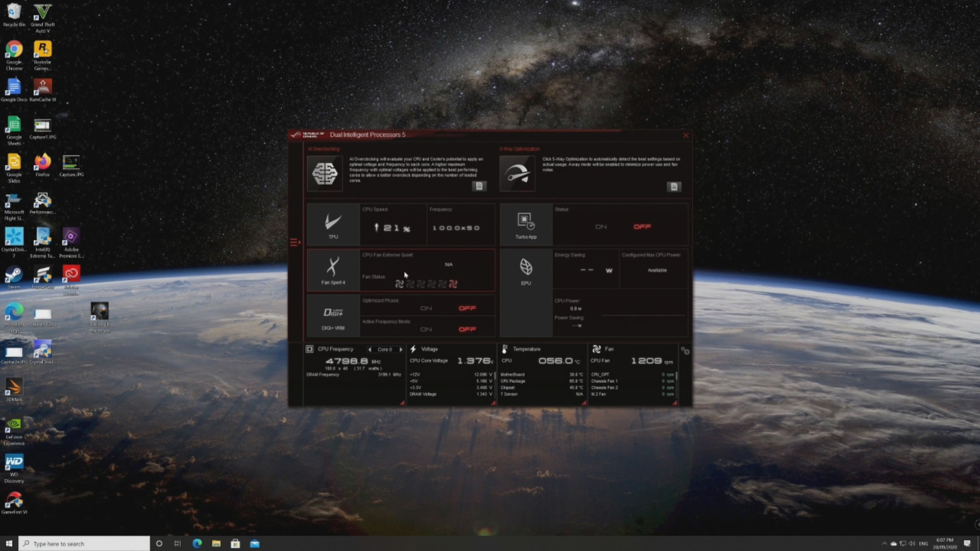Image resolution: width=980 pixels, height=551 pixels.
Task: Open GeForce Experience desktop shortcut
Action: point(14,431)
